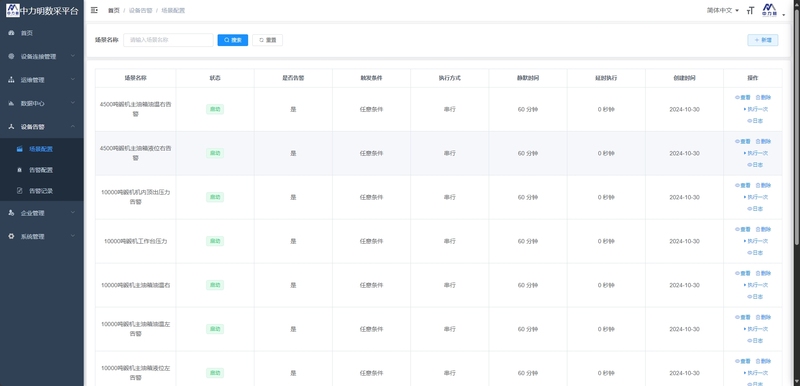Click the 场景名称 column header
Screen dimensions: 800x386
tap(136, 78)
